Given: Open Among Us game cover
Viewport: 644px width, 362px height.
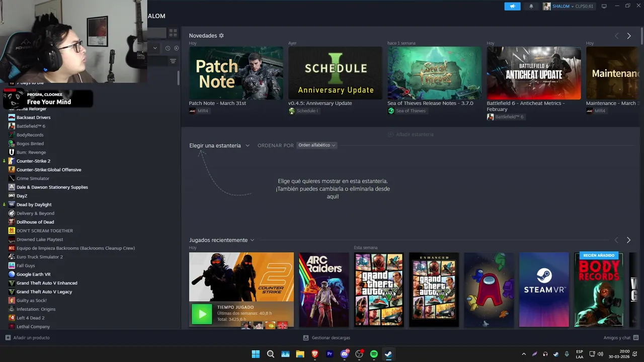Looking at the screenshot, I should (489, 290).
